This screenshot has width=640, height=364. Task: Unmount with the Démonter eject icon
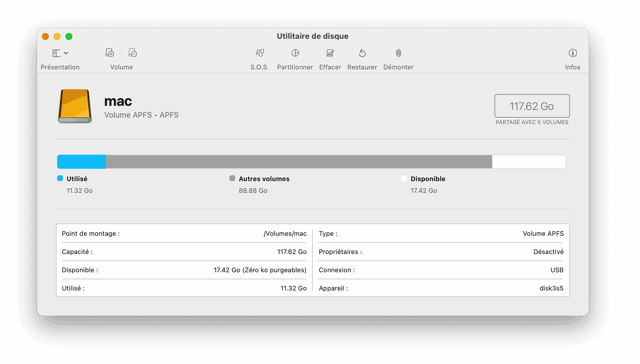399,53
